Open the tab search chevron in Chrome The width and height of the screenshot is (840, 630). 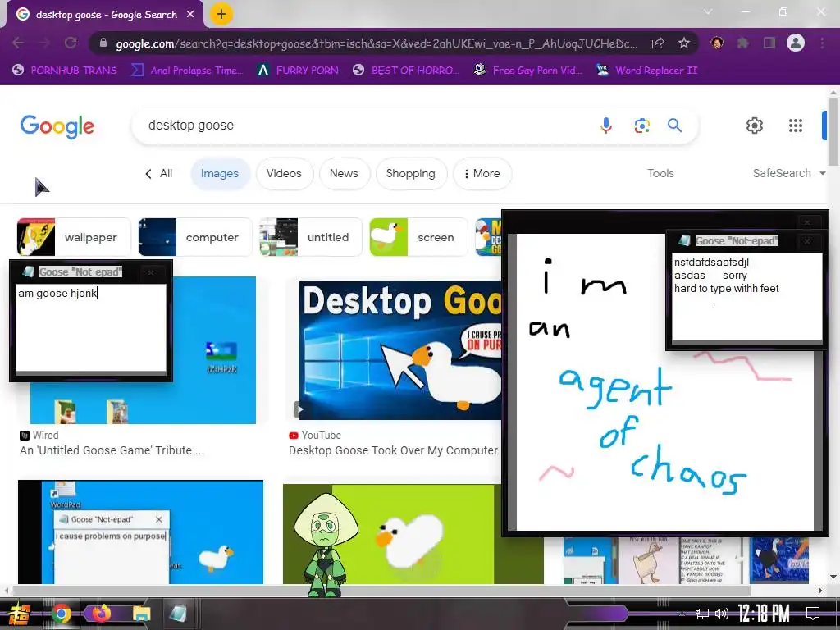click(708, 11)
